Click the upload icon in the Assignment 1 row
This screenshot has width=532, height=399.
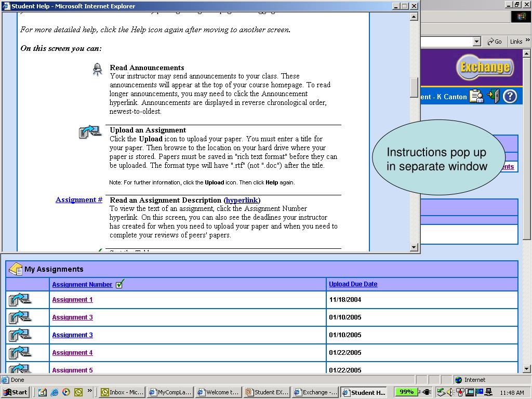(20, 300)
